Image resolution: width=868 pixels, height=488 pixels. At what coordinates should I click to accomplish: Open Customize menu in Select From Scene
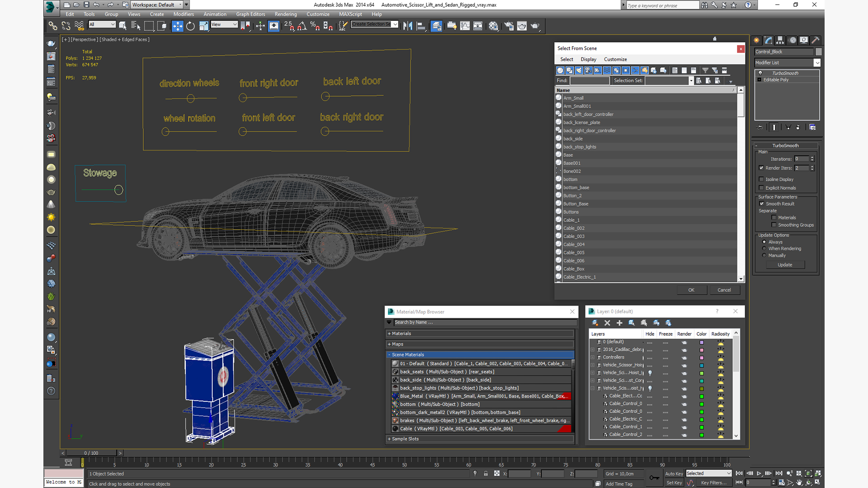pos(615,59)
